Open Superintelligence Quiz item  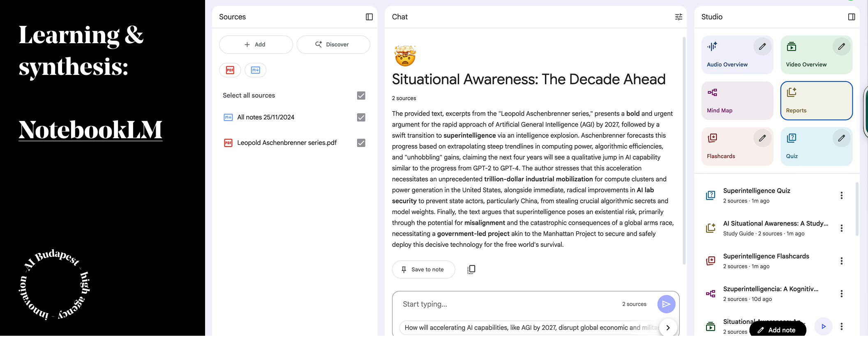757,191
